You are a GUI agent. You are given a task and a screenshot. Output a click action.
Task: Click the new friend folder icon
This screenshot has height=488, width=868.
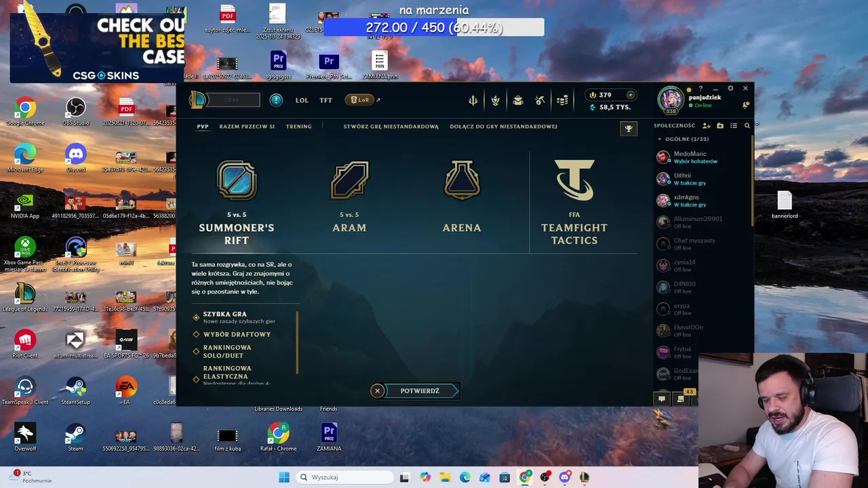720,125
